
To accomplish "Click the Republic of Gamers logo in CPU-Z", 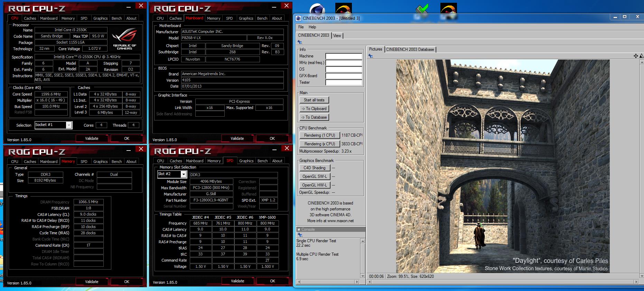I will 124,39.
